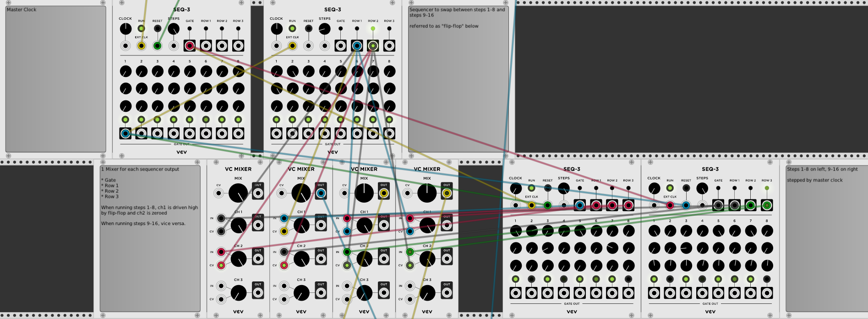Click MIX knob on fourth VC MIXER
The image size is (868, 319).
[427, 193]
